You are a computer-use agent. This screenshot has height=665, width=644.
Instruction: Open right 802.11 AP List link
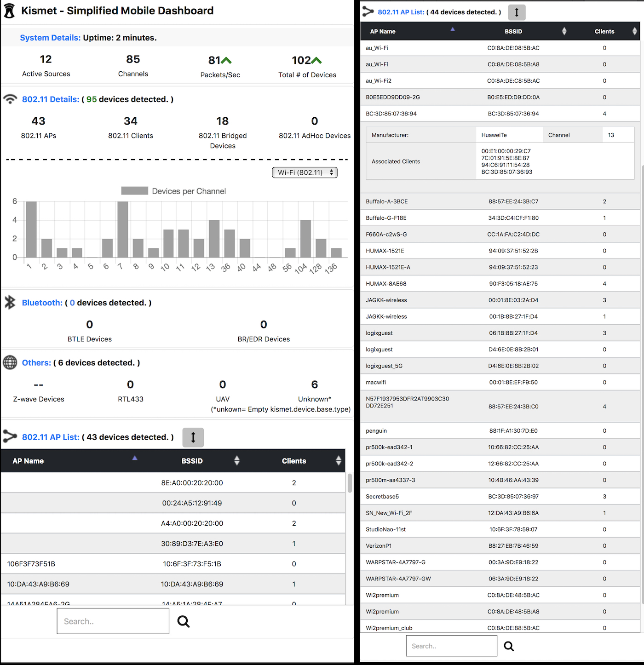[x=401, y=12]
